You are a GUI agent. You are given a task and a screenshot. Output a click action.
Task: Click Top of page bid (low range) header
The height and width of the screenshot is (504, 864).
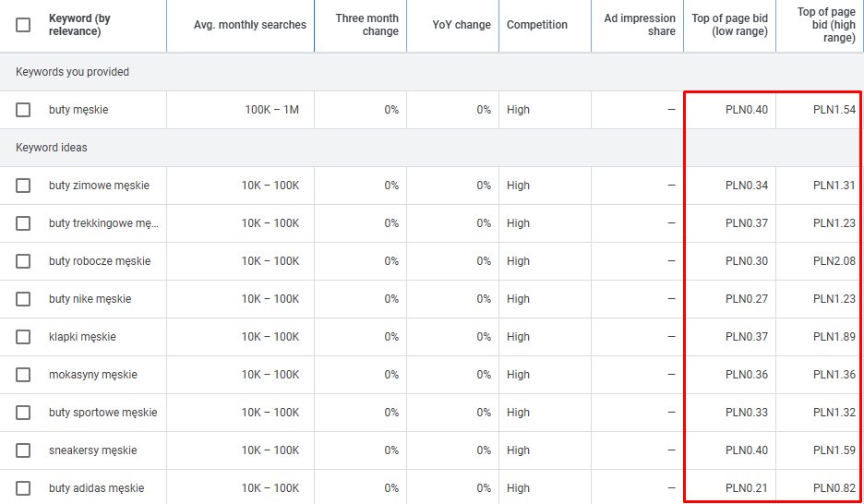[x=729, y=25]
